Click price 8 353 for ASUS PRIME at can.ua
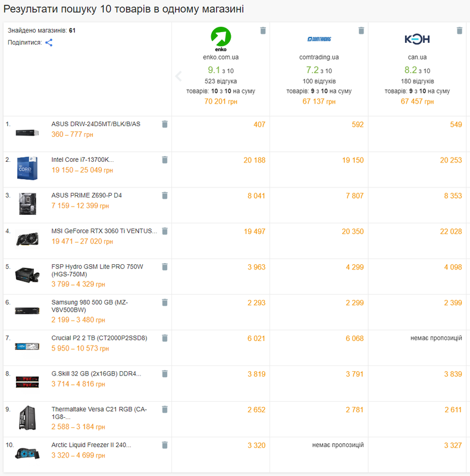Viewport: 470px width, 476px height. [x=453, y=196]
